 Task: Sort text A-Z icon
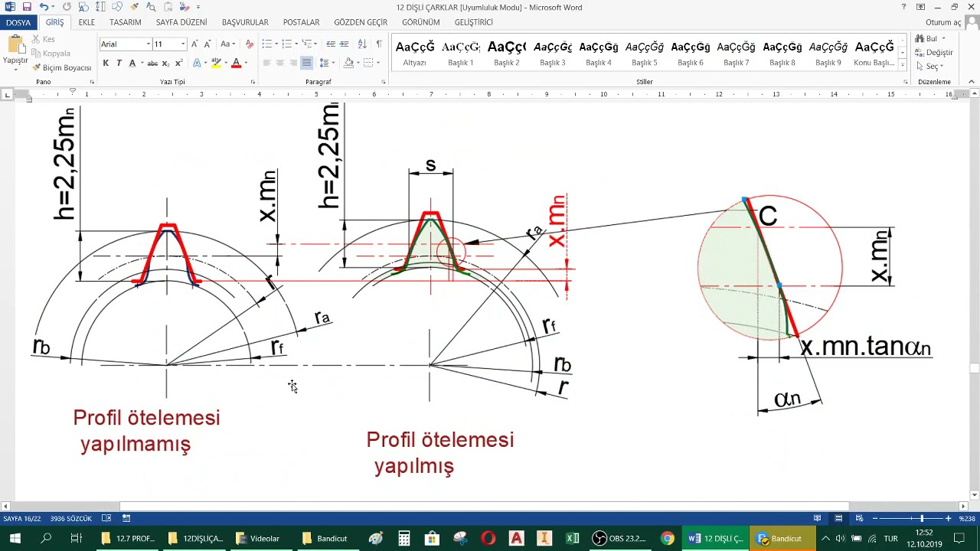click(x=362, y=44)
